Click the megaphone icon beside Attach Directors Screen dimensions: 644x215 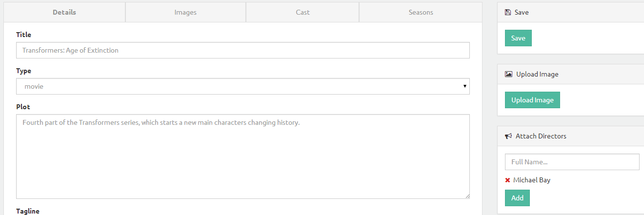(508, 136)
